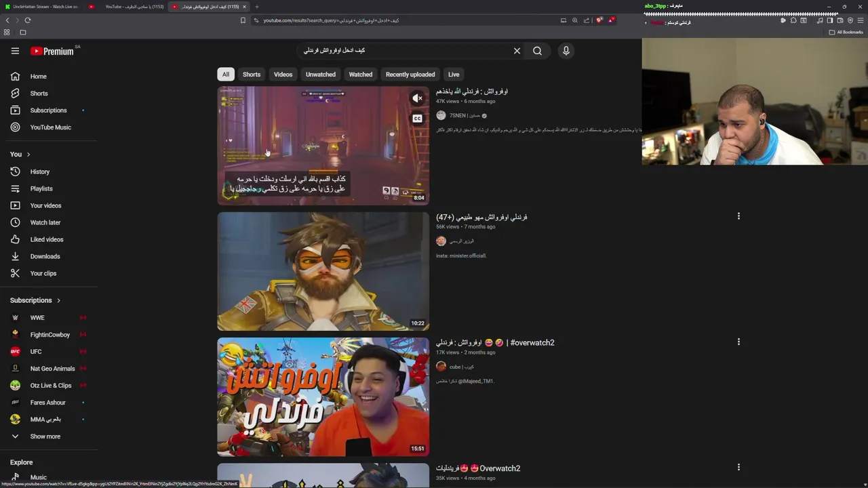Open the 15:51 laughing guy video thumbnail

point(323,397)
